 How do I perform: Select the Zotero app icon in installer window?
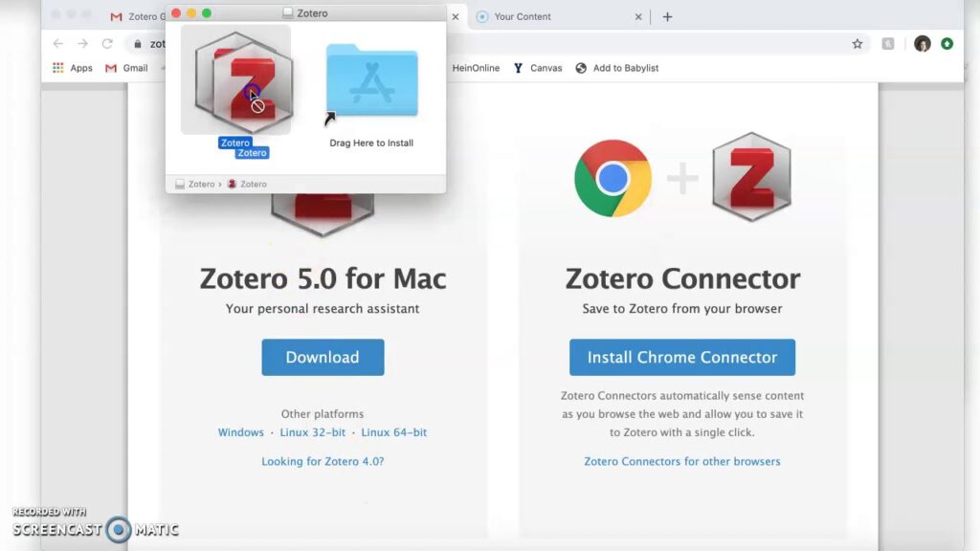[235, 80]
